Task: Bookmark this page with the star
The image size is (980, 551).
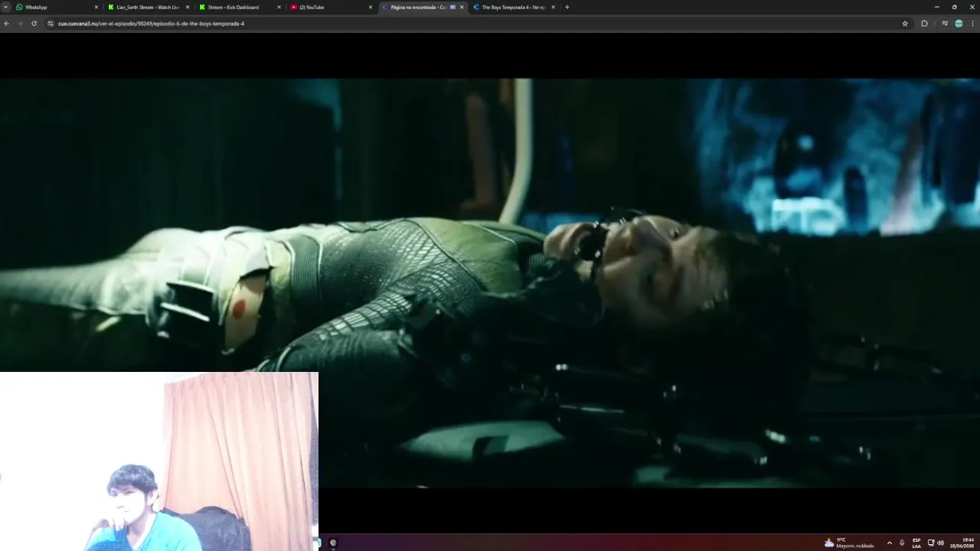Action: pos(905,24)
